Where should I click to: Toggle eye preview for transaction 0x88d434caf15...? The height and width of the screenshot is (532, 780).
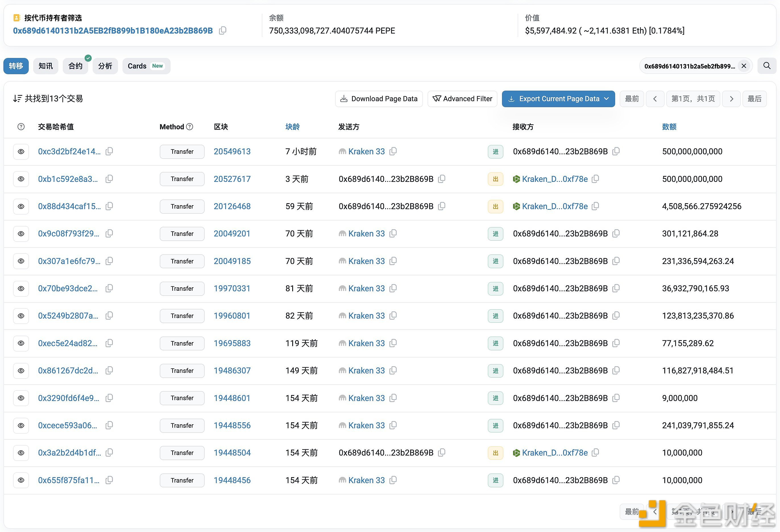point(21,206)
